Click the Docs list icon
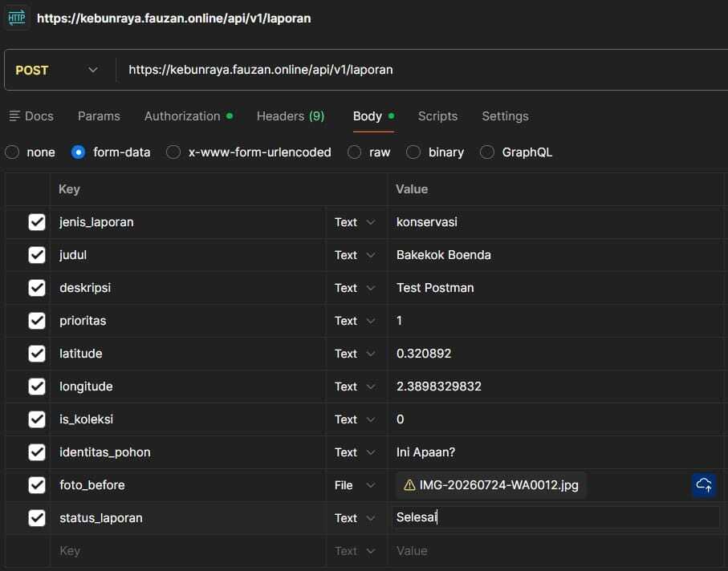 click(14, 116)
